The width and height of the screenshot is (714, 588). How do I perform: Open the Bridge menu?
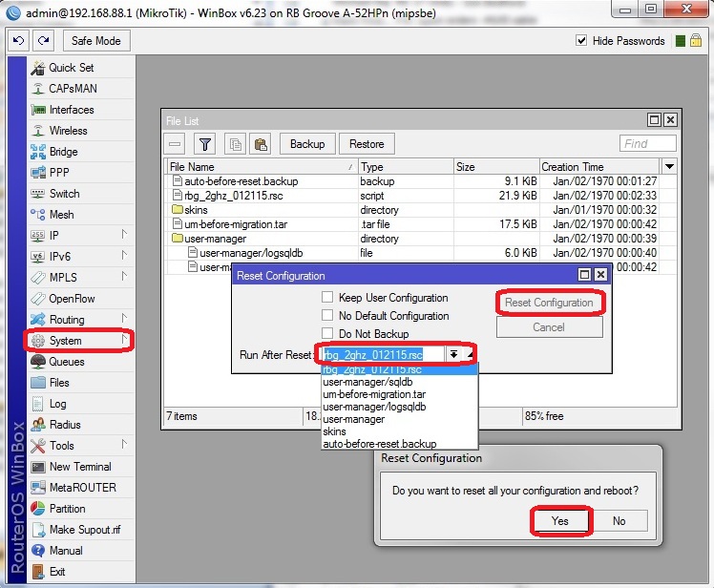coord(81,152)
